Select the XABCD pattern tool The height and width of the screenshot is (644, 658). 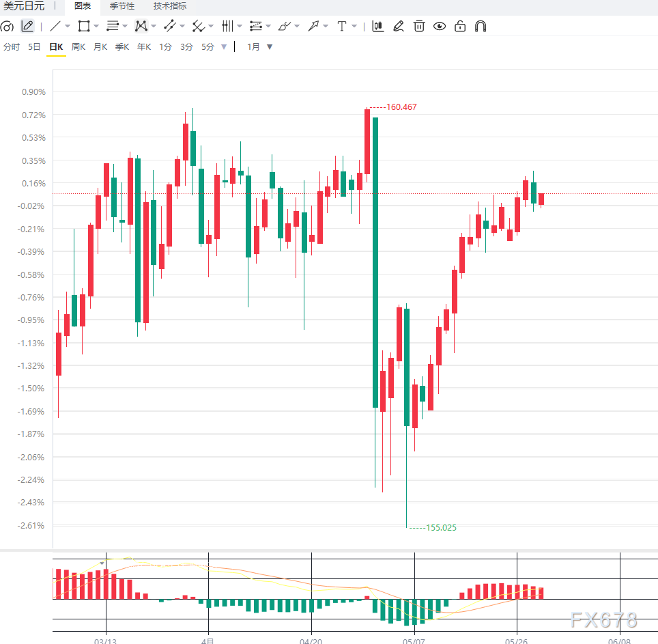pyautogui.click(x=141, y=26)
